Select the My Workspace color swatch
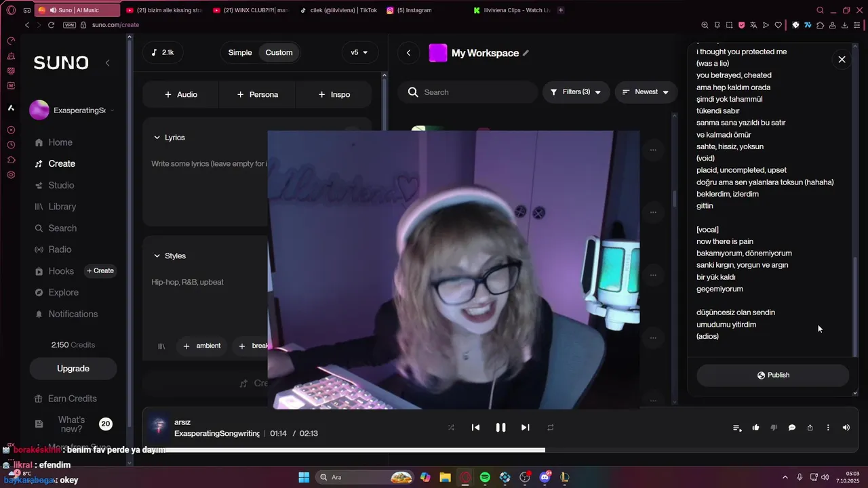Image resolution: width=868 pixels, height=488 pixels. [x=438, y=53]
